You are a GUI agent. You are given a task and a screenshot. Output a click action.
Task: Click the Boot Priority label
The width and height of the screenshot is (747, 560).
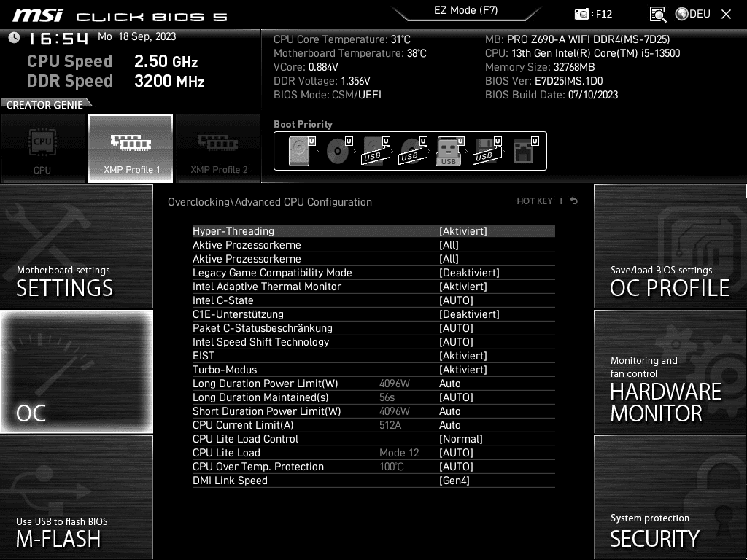pyautogui.click(x=303, y=124)
